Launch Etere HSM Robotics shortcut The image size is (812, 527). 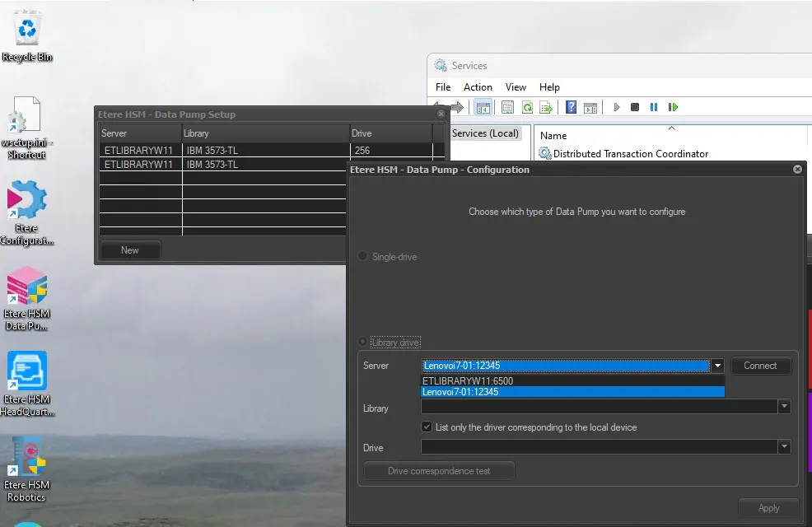(x=27, y=470)
